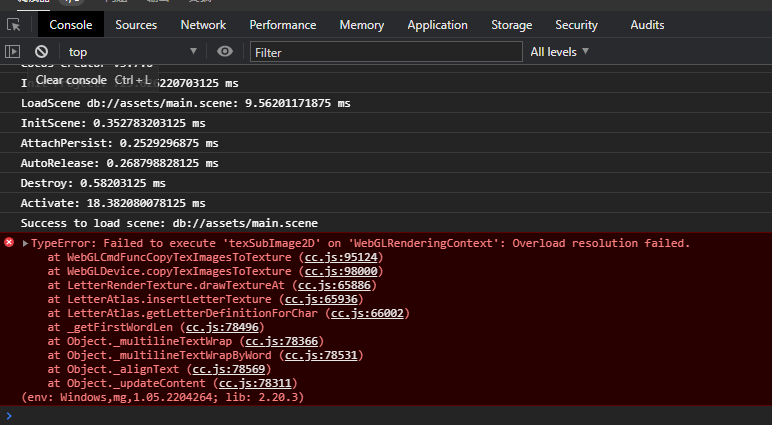Open the Security tab
The image size is (772, 425).
click(x=576, y=25)
